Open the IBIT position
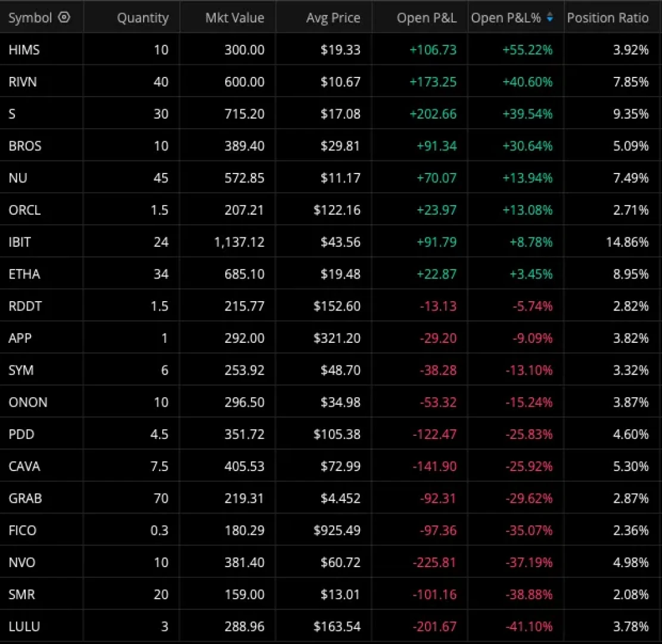Viewport: 662px width, 644px height. pyautogui.click(x=20, y=242)
